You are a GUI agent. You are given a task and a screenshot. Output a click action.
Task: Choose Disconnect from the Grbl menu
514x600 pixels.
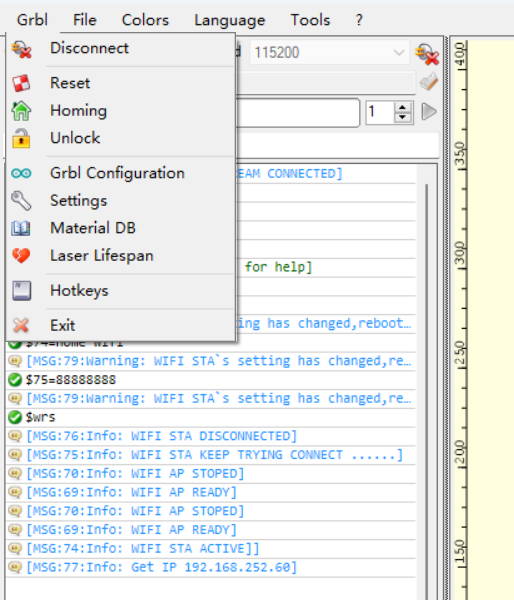(121, 49)
